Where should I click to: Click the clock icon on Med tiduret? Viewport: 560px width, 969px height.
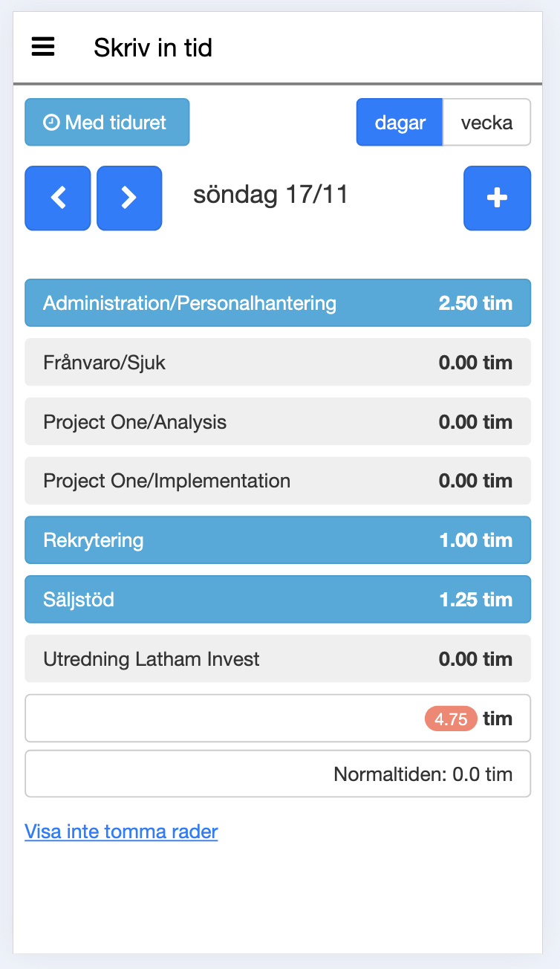[51, 123]
